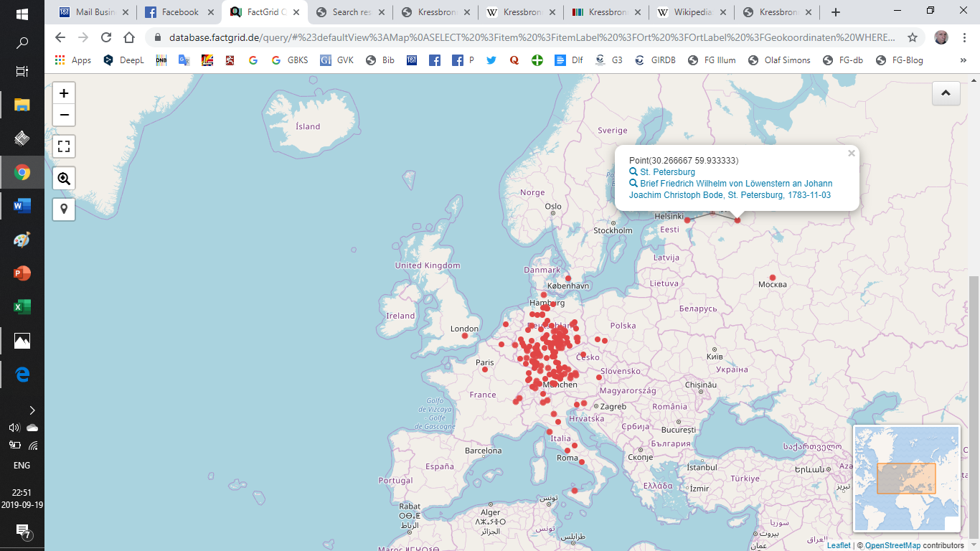Open Word from the Windows taskbar
This screenshot has width=980, height=551.
(22, 207)
